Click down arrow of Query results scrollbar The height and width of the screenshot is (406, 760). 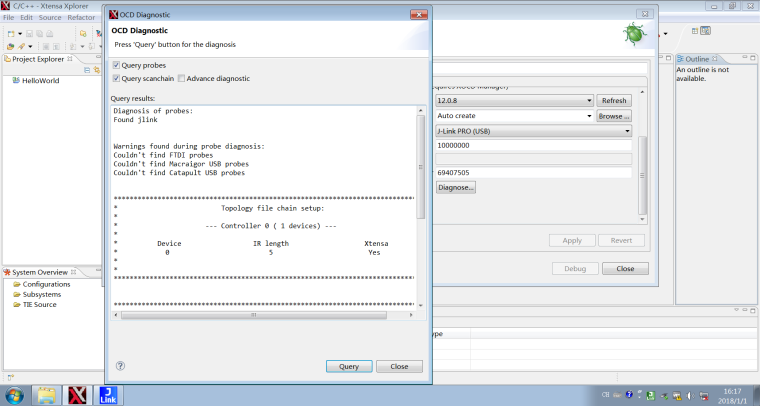click(421, 305)
